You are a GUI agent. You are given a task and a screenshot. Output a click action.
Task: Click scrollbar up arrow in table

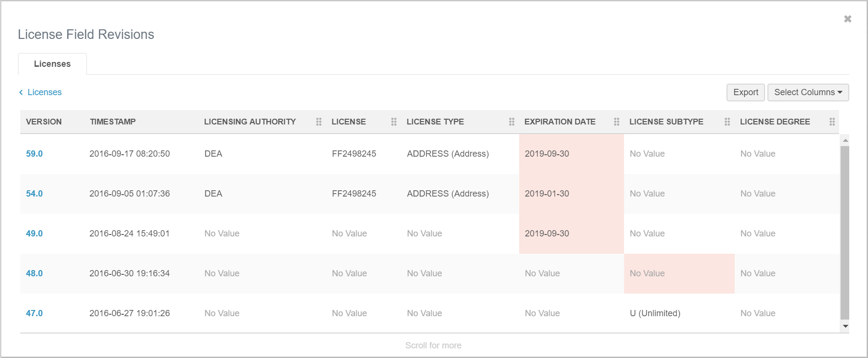(845, 140)
